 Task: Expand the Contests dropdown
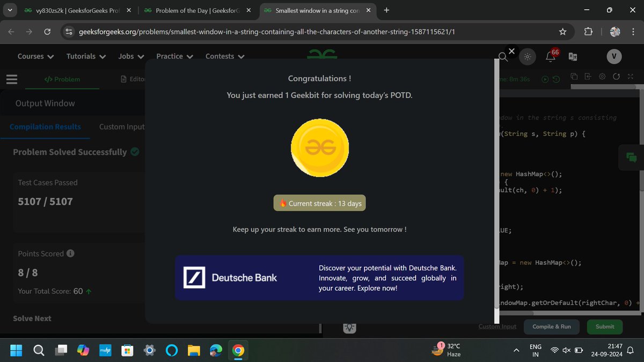coord(225,56)
